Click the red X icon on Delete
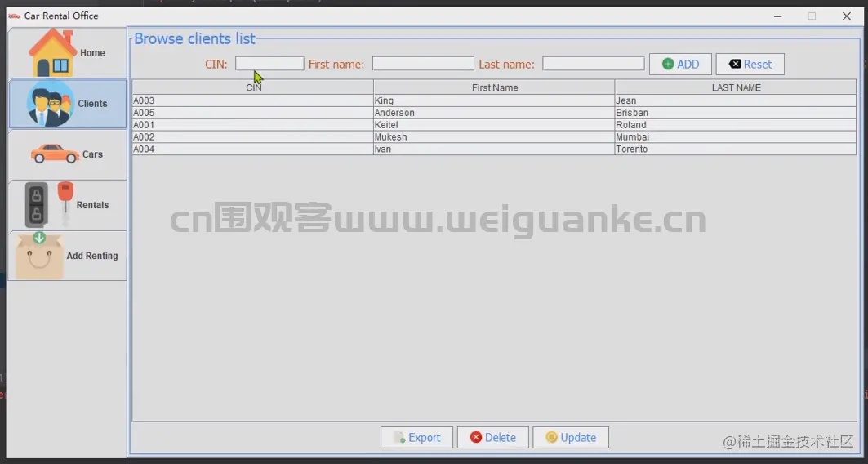Screen dimensions: 868x464 (x=476, y=437)
